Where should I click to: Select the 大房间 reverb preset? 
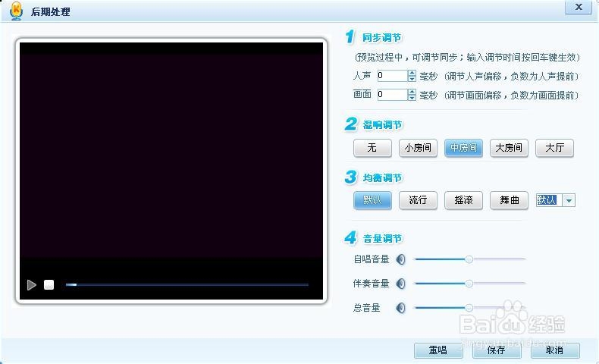509,148
